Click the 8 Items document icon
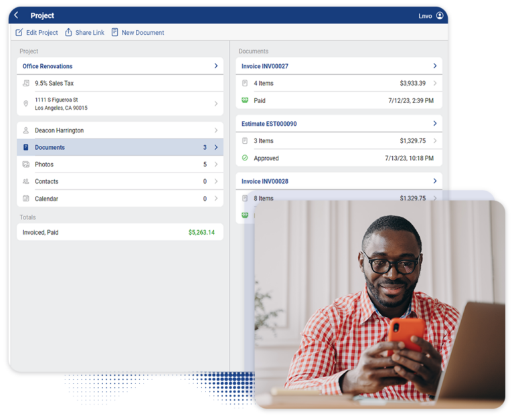The image size is (514, 420). point(245,198)
